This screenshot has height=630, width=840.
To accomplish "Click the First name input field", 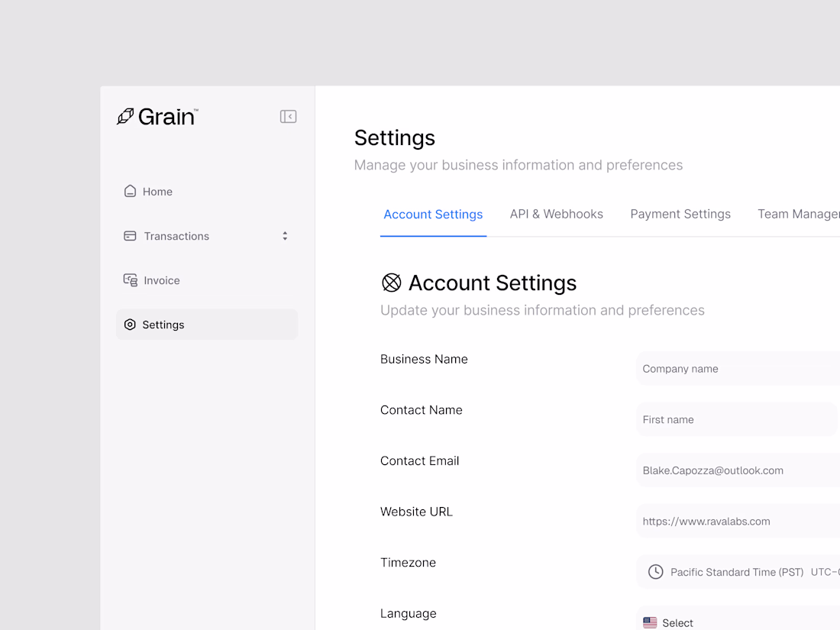I will [737, 419].
